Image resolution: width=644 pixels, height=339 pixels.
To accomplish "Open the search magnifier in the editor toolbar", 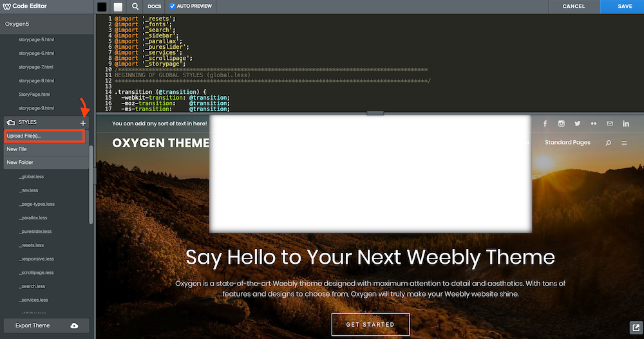I will pyautogui.click(x=135, y=6).
